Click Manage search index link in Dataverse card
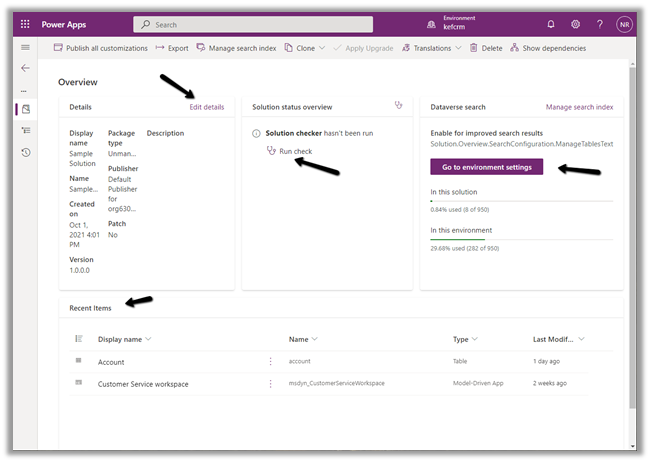This screenshot has width=650, height=463. (x=579, y=107)
